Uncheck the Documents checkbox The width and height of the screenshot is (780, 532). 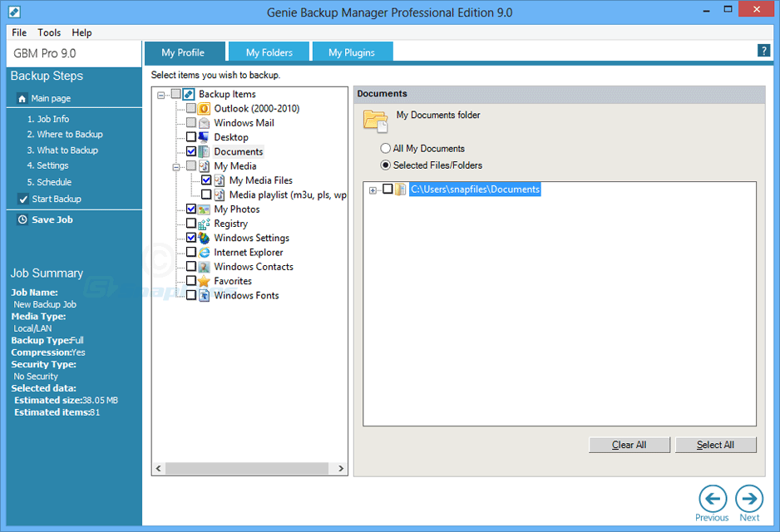190,151
